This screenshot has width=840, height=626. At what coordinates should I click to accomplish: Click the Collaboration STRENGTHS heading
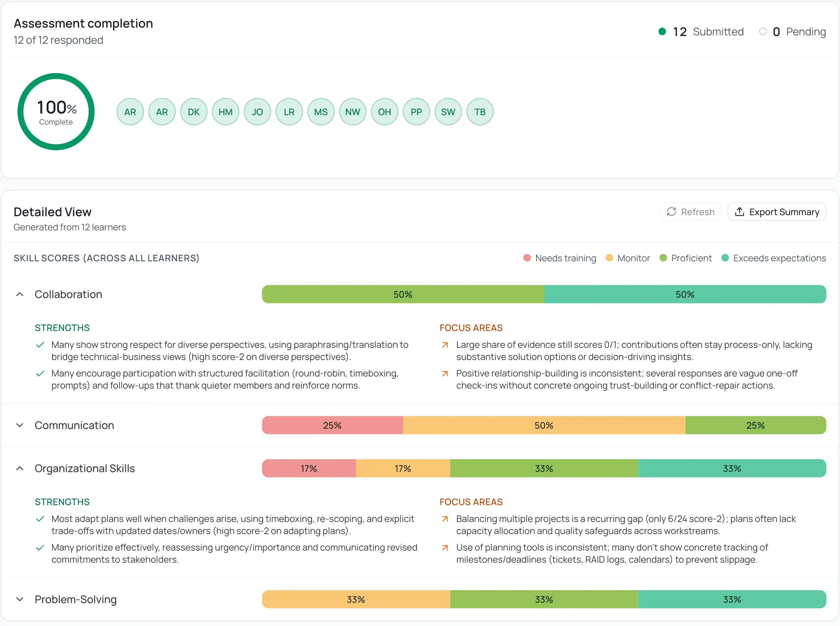point(62,328)
